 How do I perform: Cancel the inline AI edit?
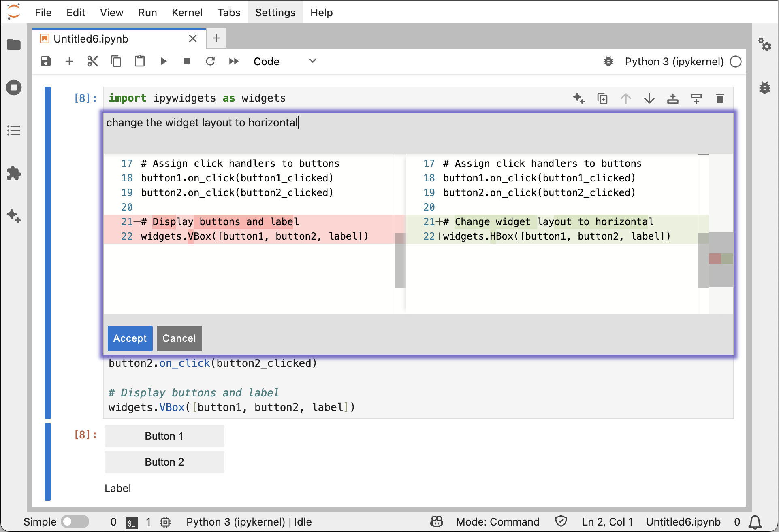pyautogui.click(x=179, y=338)
